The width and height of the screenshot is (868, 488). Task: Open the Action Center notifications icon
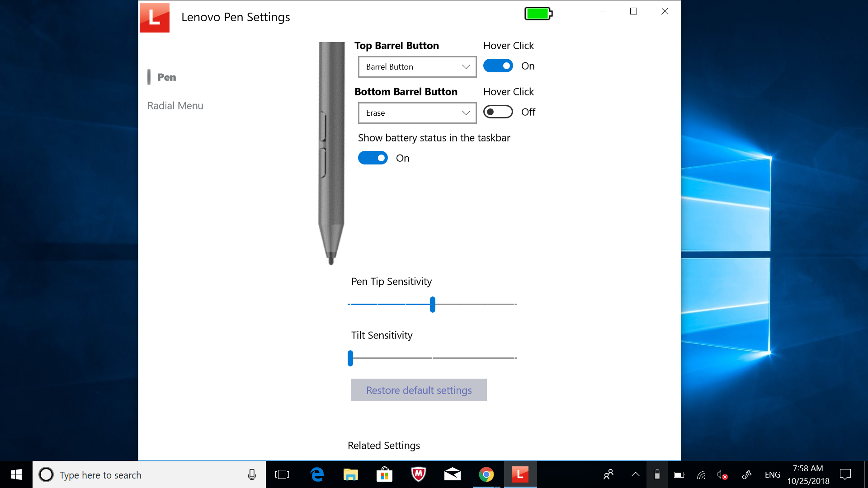[x=845, y=474]
